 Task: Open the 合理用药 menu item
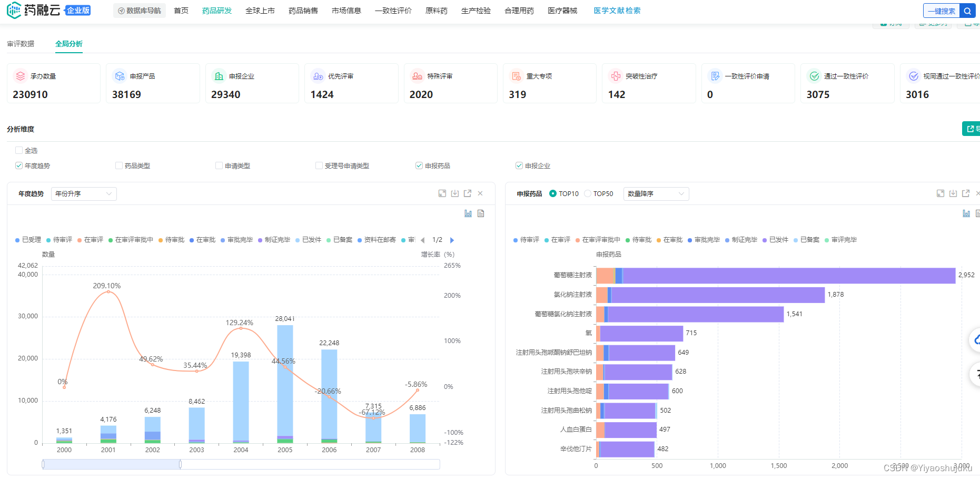point(519,11)
